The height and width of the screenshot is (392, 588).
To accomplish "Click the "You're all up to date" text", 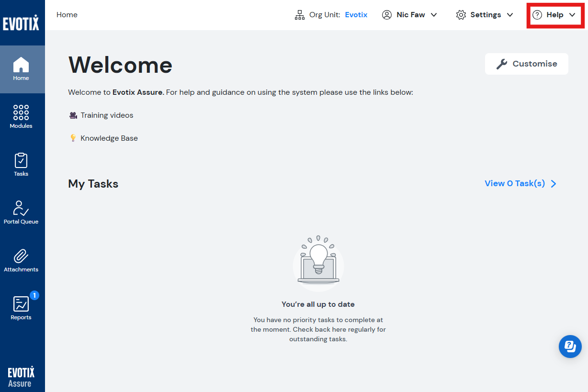I will (x=318, y=304).
